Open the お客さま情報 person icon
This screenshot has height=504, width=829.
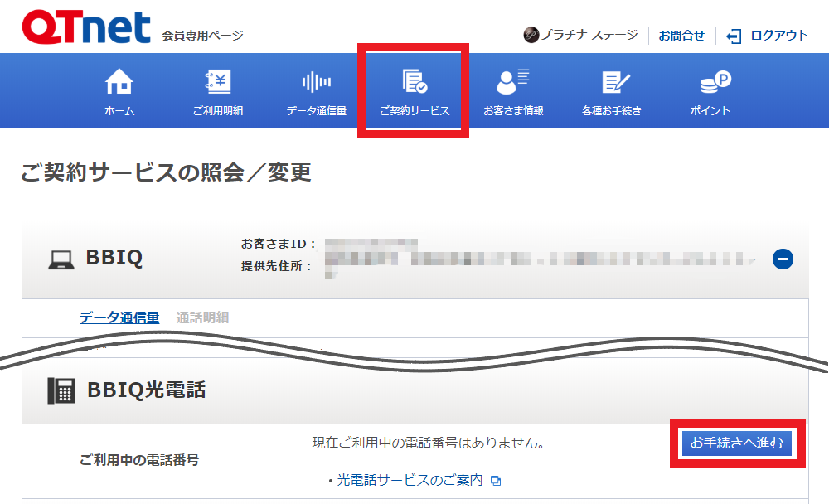(x=513, y=81)
